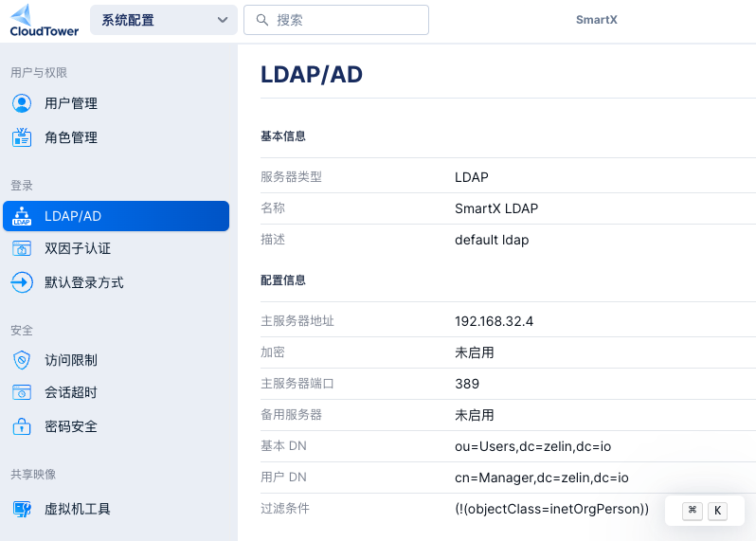Click the 名称 label
The image size is (756, 541).
(273, 208)
